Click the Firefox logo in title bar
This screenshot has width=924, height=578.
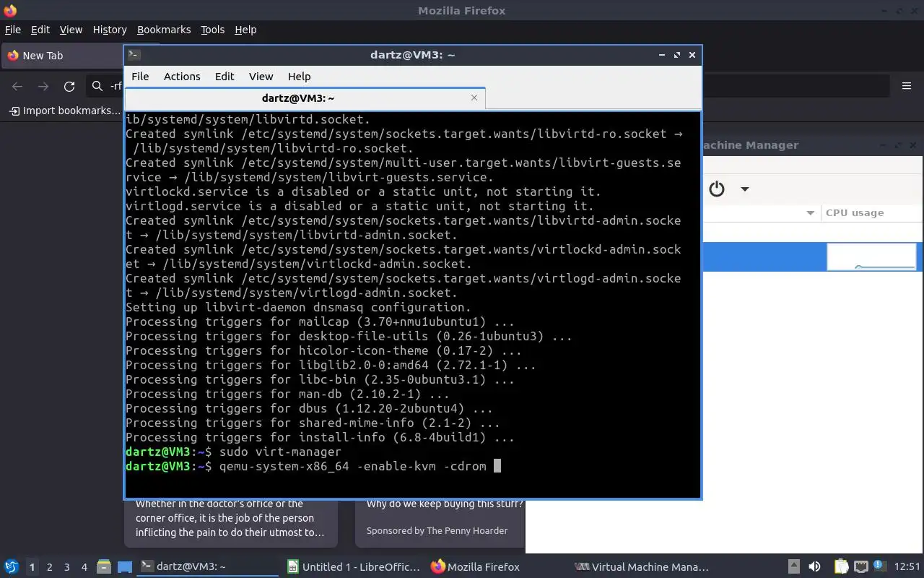pyautogui.click(x=9, y=10)
